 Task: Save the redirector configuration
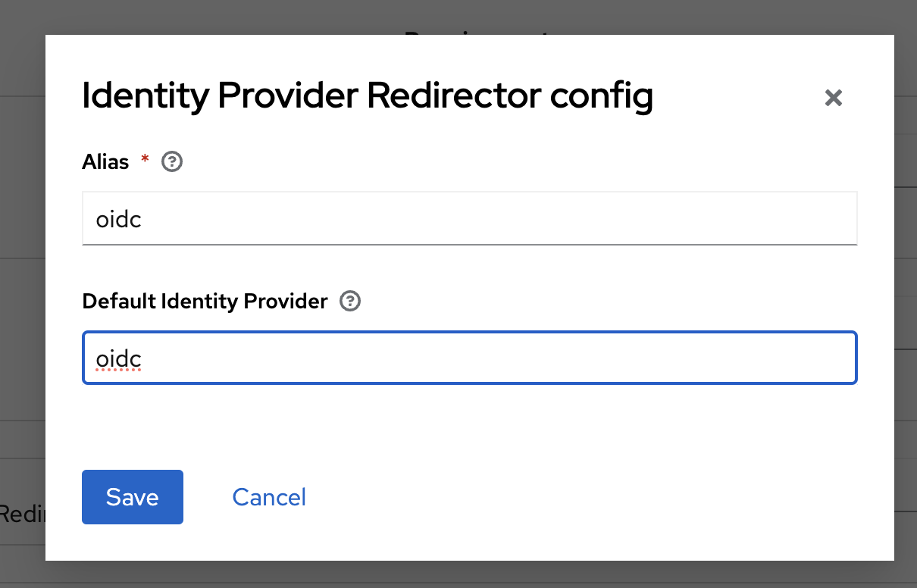[x=133, y=497]
